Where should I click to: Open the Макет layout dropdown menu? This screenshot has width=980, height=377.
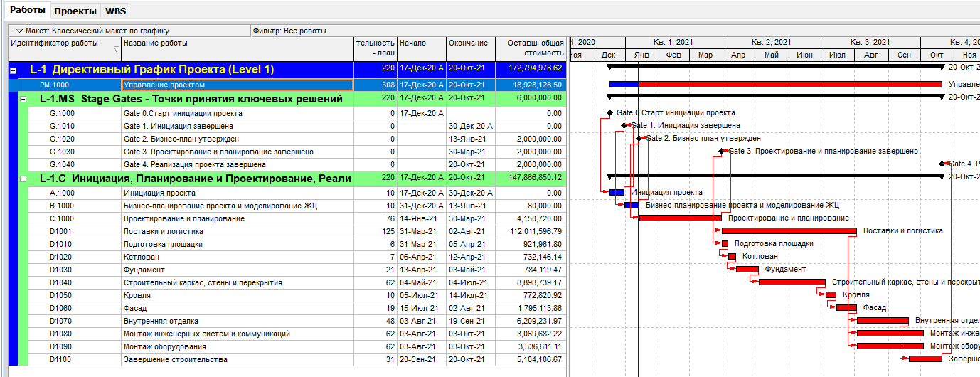(x=18, y=31)
